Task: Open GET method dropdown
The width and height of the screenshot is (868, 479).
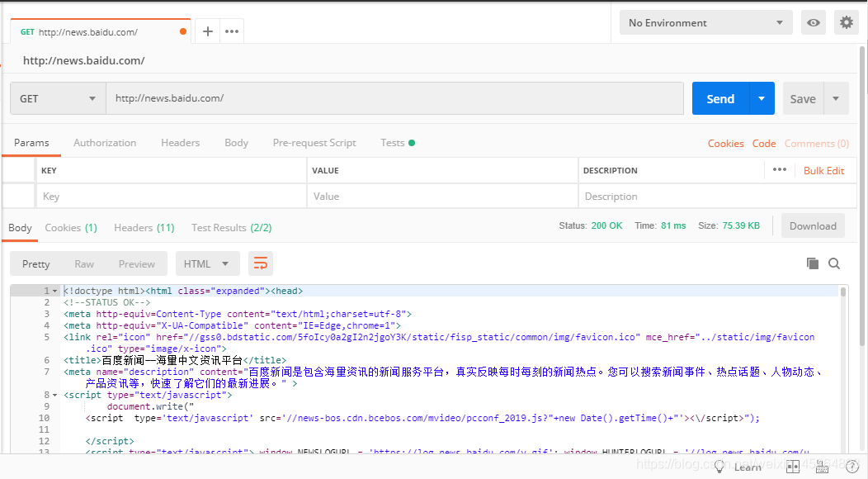Action: (x=58, y=98)
